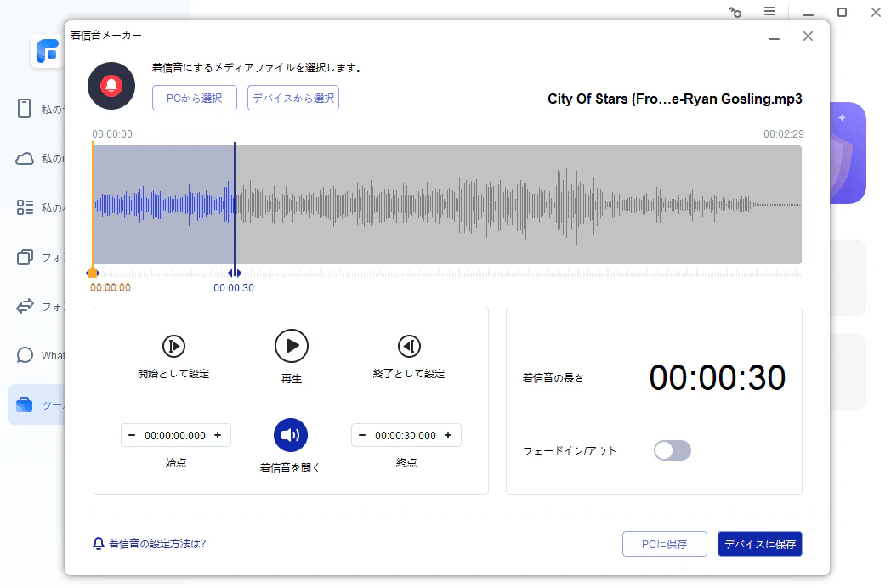The width and height of the screenshot is (891, 588).
Task: Increase start point with plus button
Action: click(218, 435)
